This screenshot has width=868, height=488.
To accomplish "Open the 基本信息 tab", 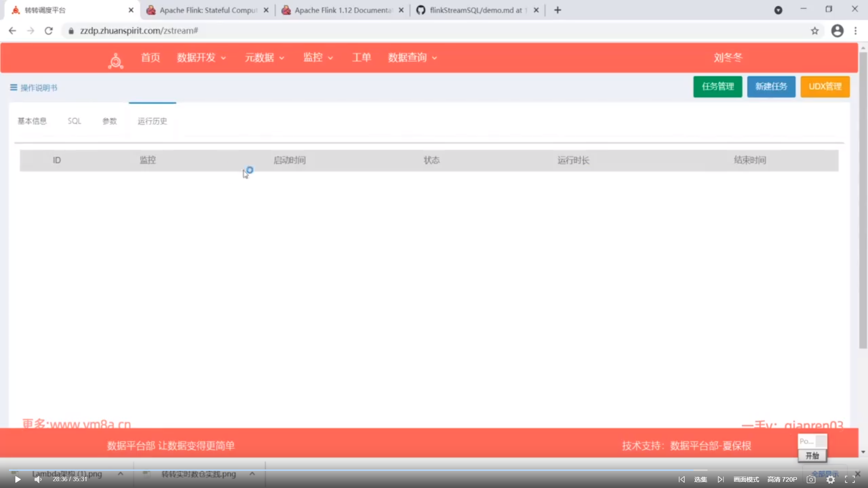I will coord(32,121).
